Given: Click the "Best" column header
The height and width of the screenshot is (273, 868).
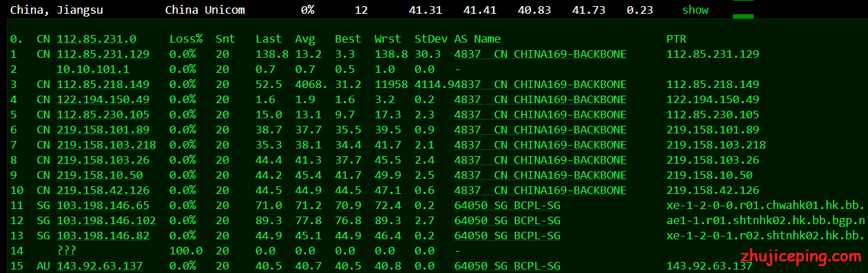Looking at the screenshot, I should point(348,39).
